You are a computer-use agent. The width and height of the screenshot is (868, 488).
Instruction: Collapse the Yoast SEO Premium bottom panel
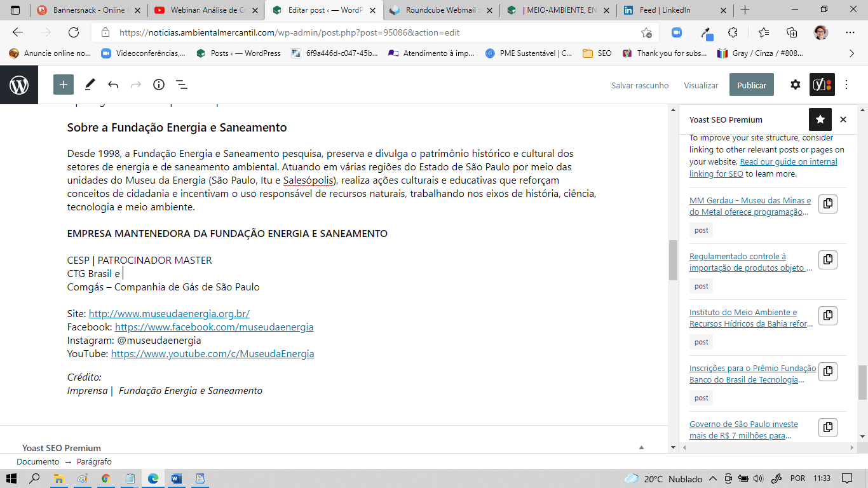[x=641, y=448]
